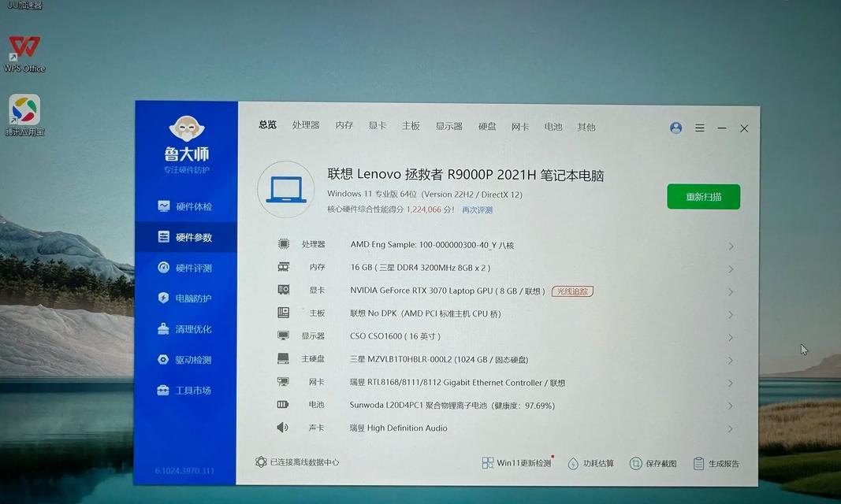Switch to the 总览 tab

coord(268,124)
